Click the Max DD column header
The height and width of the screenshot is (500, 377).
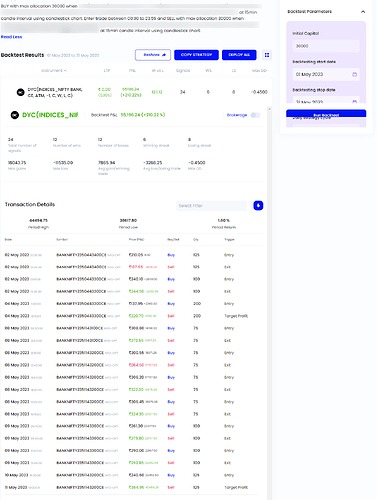[259, 71]
